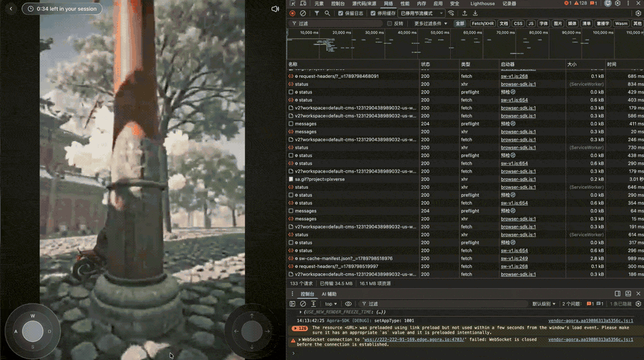The image size is (644, 360).
Task: Import a HAR file with upload icon
Action: pyautogui.click(x=464, y=13)
